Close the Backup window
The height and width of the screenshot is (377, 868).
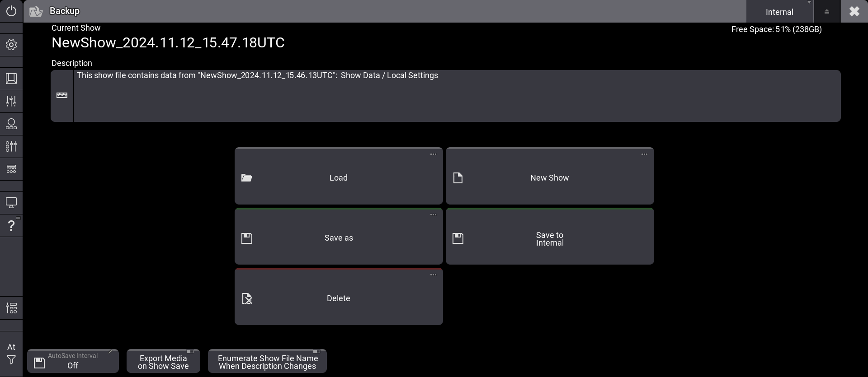point(854,11)
